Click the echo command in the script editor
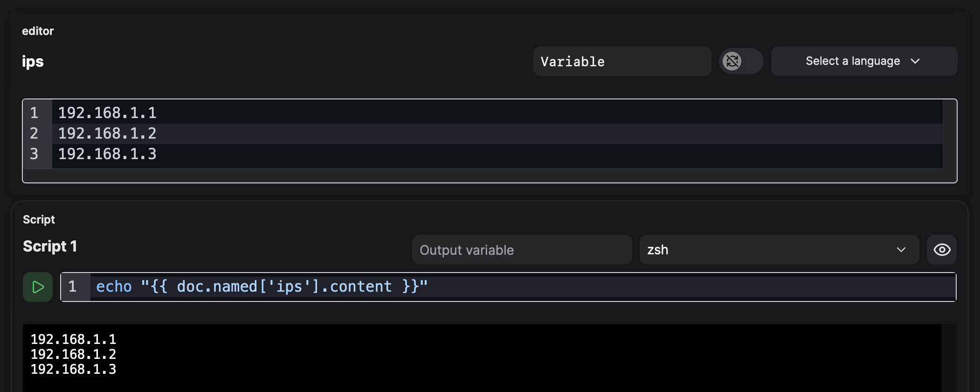The width and height of the screenshot is (980, 392). coord(114,287)
